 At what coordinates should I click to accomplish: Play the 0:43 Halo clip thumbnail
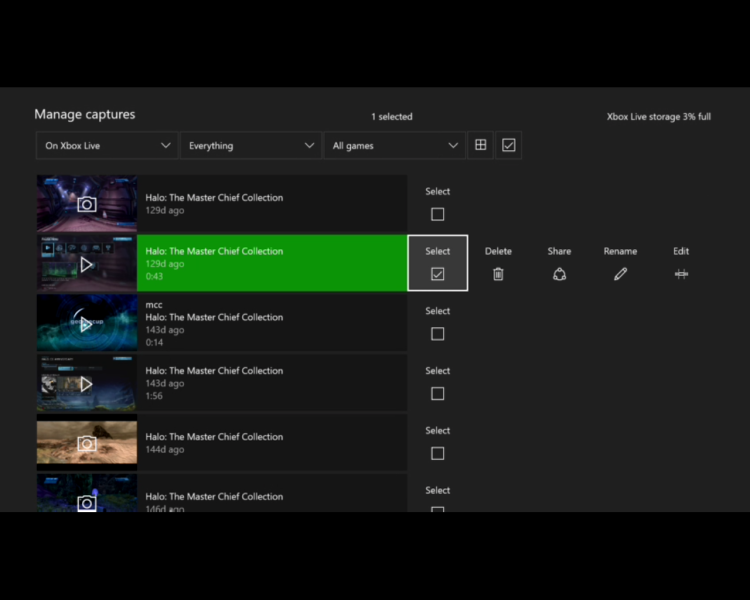[87, 264]
